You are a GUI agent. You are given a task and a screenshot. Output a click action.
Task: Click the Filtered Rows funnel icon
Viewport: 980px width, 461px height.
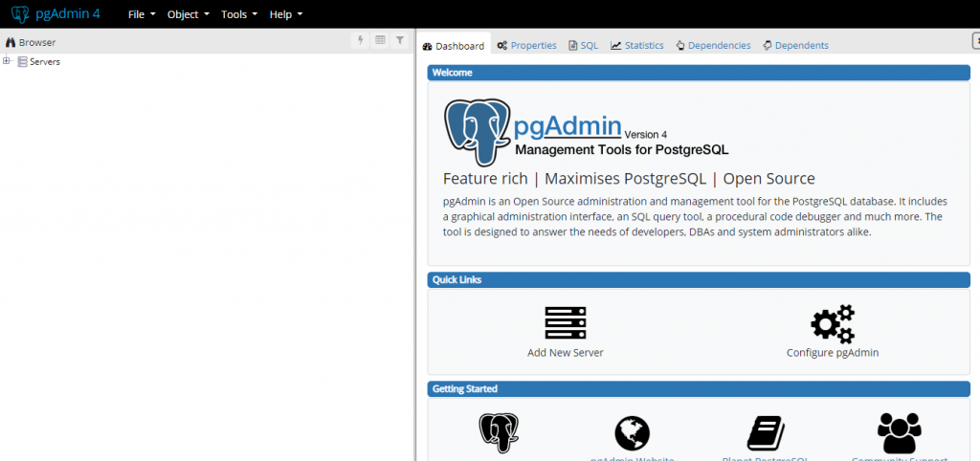[x=399, y=40]
